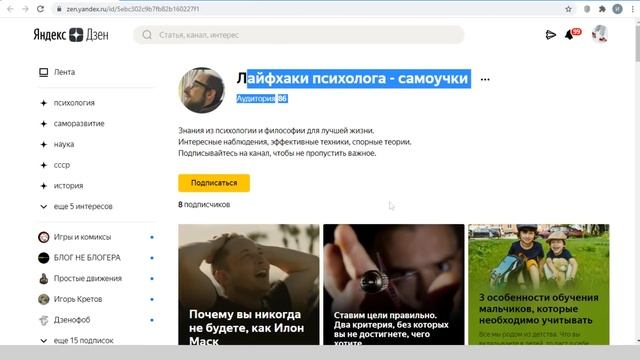Reload the page with the refresh icon
The width and height of the screenshot is (640, 360).
(40, 9)
